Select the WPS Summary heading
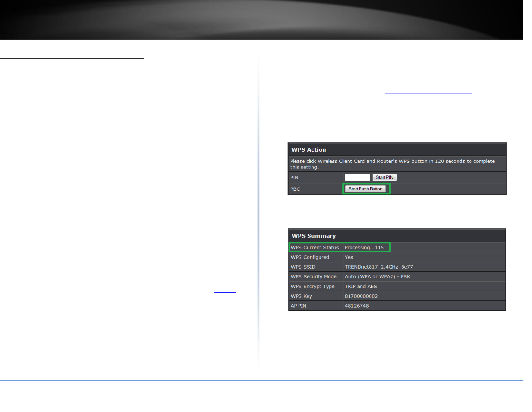Screen dimensions: 532x412 [x=314, y=236]
